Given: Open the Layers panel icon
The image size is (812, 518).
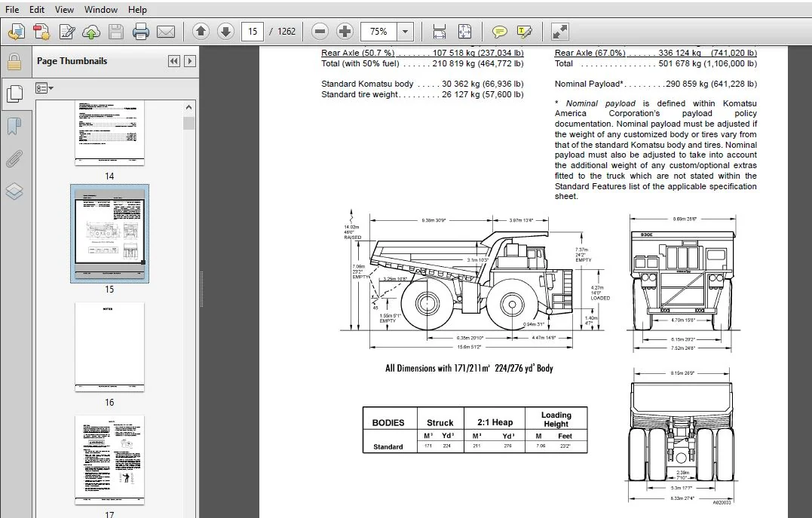Looking at the screenshot, I should pyautogui.click(x=14, y=192).
